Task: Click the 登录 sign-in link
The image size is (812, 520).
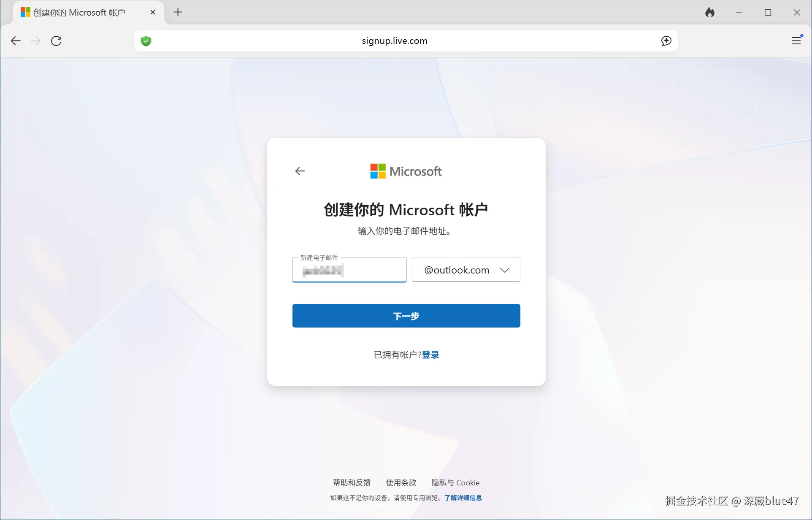Action: 430,355
